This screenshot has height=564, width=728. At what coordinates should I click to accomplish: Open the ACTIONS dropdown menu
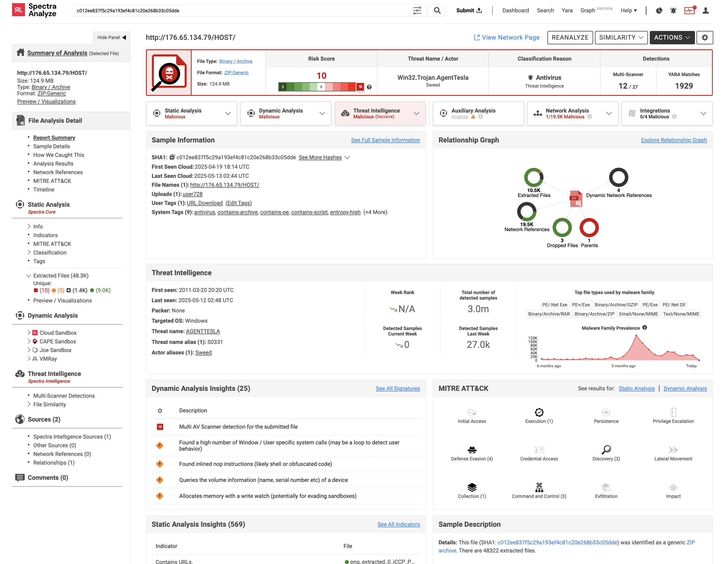click(672, 38)
